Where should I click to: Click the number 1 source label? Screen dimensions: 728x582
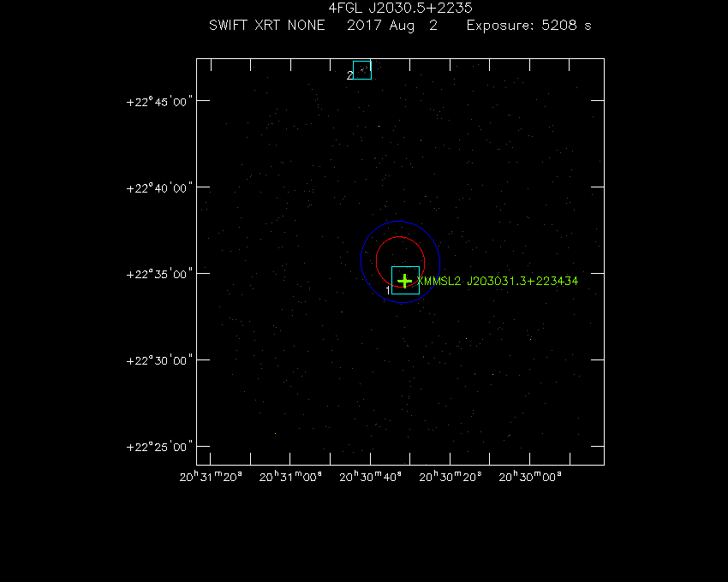pos(388,290)
